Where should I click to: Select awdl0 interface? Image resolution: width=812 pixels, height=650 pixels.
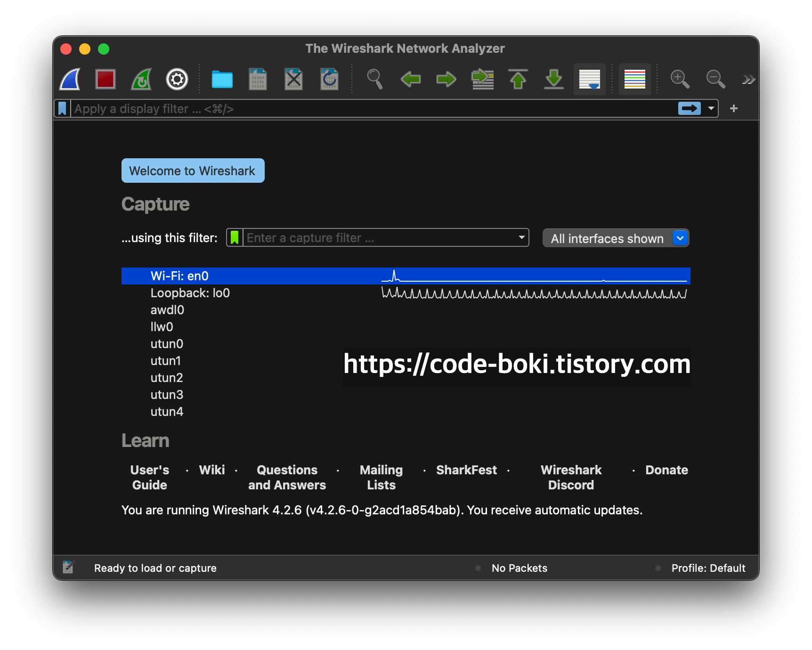click(406, 310)
